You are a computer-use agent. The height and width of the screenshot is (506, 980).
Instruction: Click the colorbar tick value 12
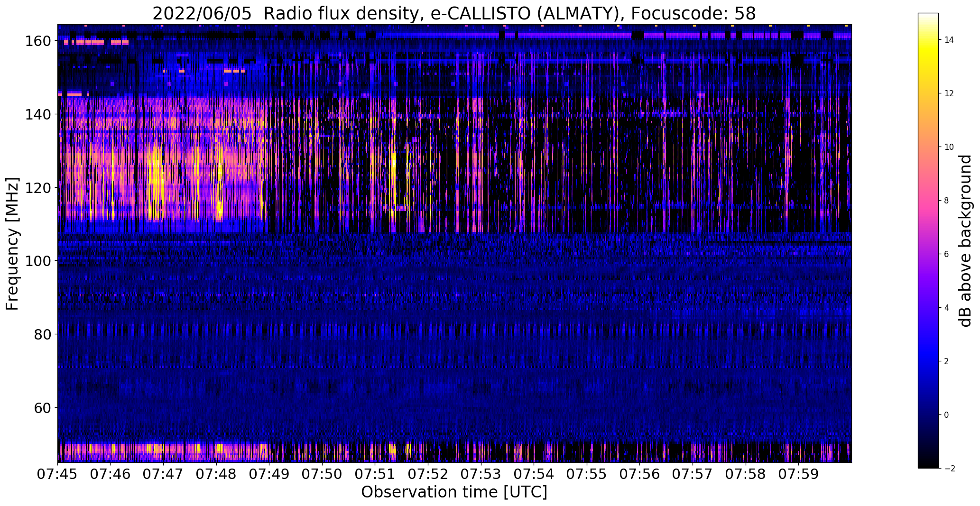tap(949, 93)
